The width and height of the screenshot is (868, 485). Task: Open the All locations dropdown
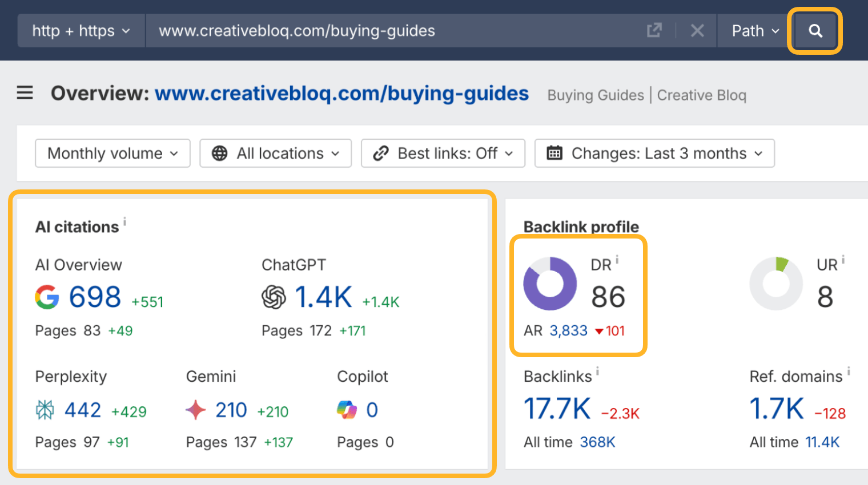(276, 153)
